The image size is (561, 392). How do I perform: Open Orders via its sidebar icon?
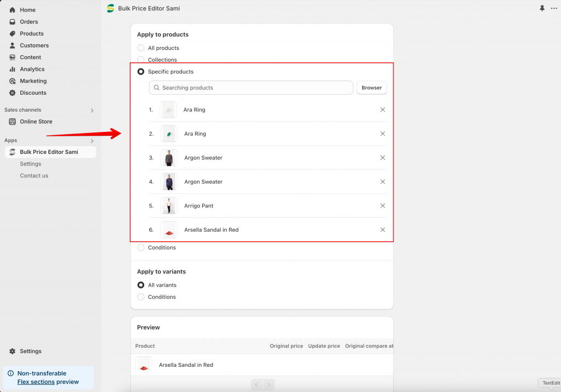click(x=12, y=22)
